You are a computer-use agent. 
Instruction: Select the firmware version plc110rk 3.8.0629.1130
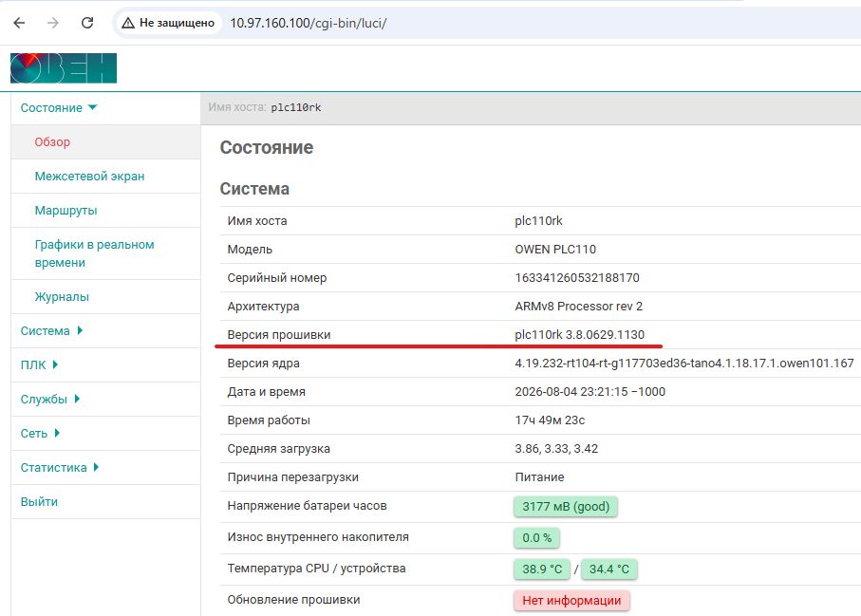coord(579,335)
